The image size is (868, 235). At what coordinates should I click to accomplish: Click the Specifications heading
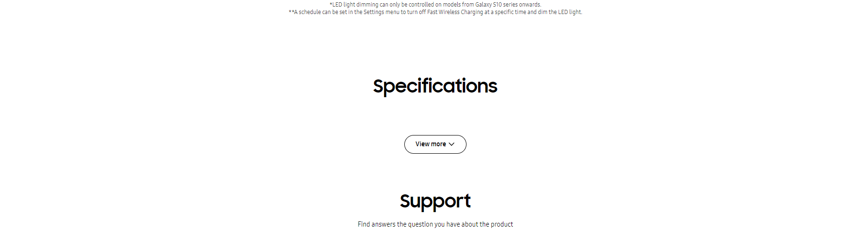[x=435, y=86]
